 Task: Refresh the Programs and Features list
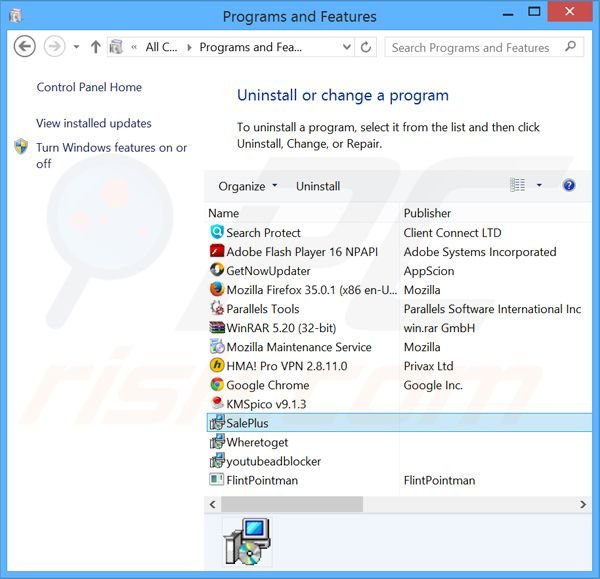(x=366, y=47)
